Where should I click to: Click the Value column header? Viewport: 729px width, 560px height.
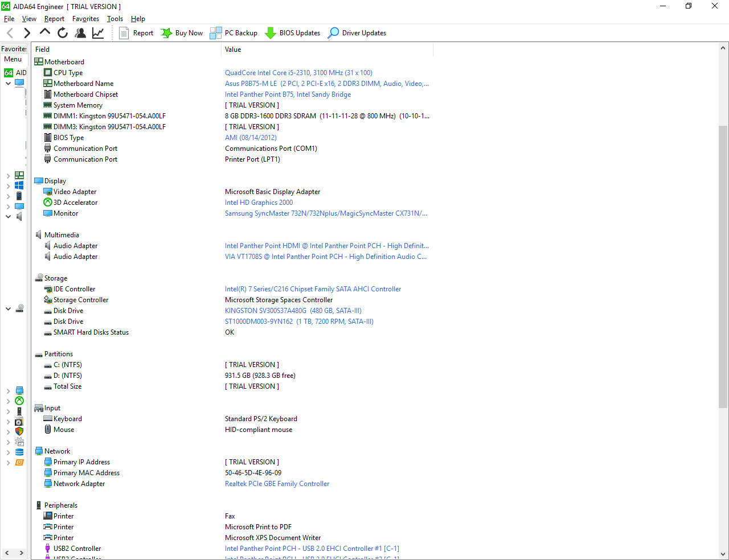click(x=327, y=50)
